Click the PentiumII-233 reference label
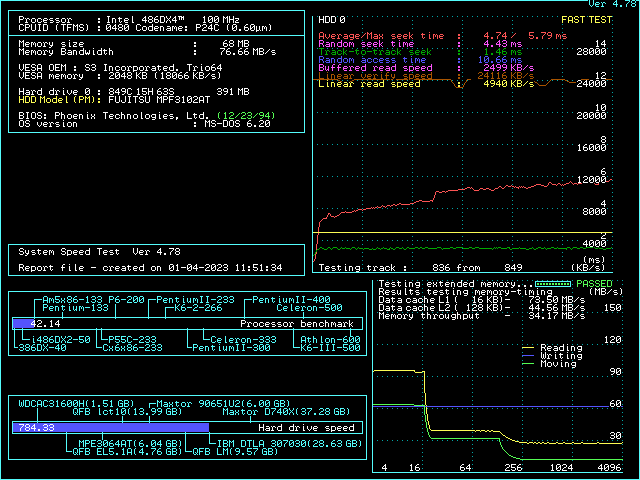The width and height of the screenshot is (640, 480). pyautogui.click(x=196, y=300)
